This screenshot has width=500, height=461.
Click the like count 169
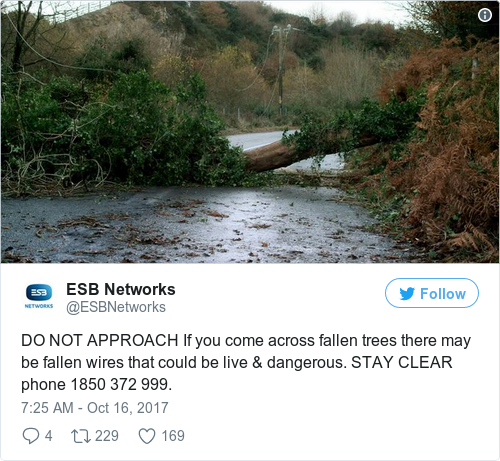tap(173, 436)
